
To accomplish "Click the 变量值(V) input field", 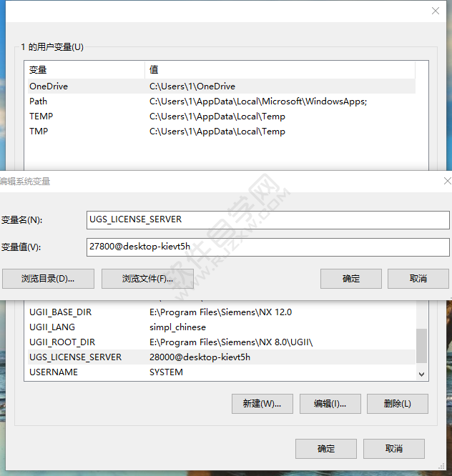I will (x=267, y=247).
